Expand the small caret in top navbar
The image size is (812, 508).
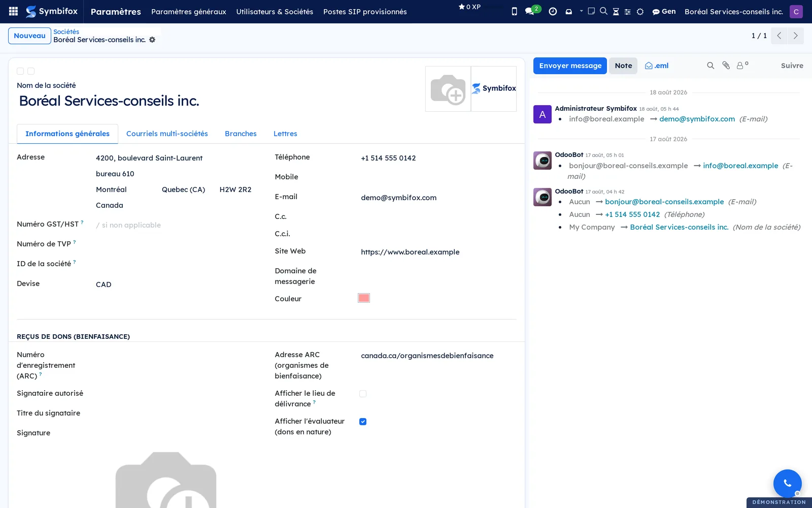point(581,11)
